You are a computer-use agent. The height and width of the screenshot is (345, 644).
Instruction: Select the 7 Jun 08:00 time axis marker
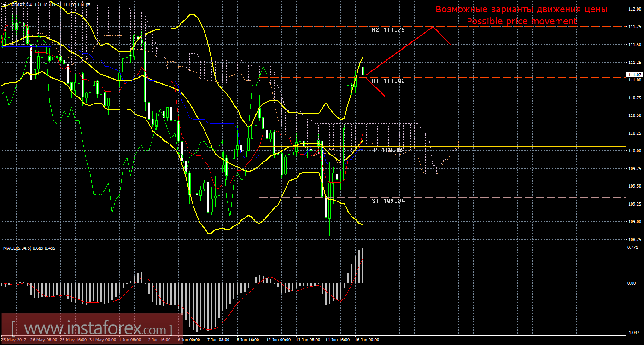(218, 340)
